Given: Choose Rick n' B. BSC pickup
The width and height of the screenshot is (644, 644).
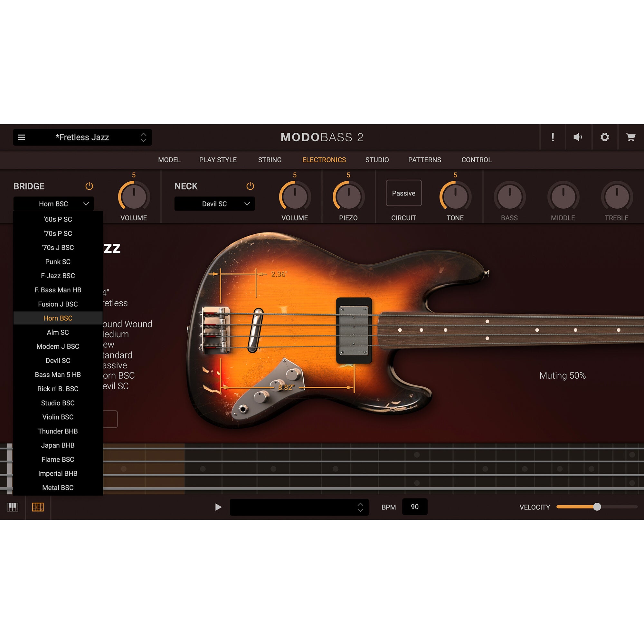Looking at the screenshot, I should click(58, 389).
